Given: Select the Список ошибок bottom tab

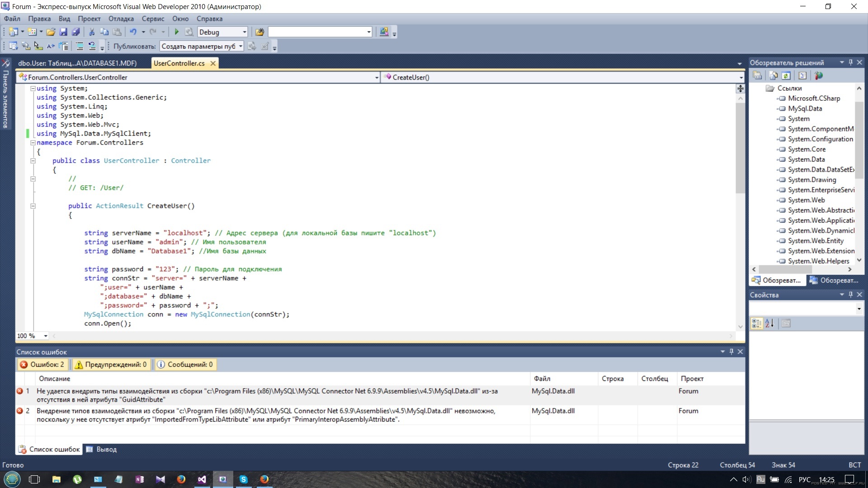Looking at the screenshot, I should 50,449.
